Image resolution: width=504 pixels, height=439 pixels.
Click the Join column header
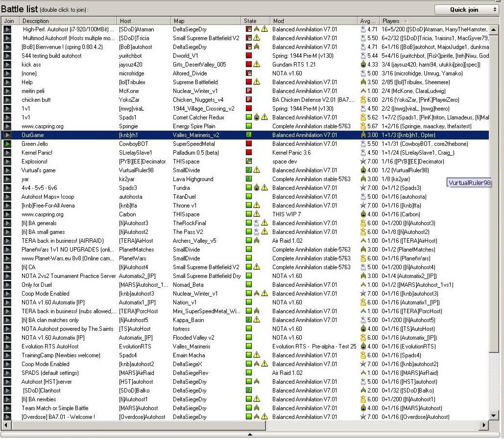[x=10, y=21]
